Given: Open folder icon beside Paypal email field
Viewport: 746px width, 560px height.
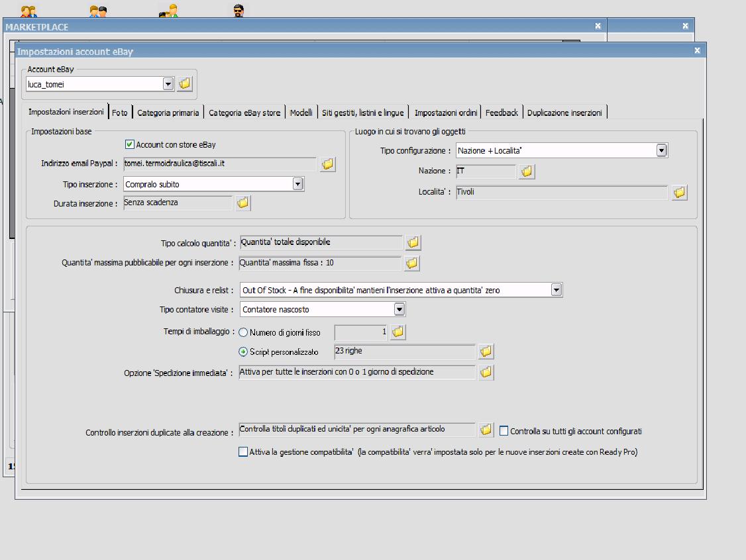Looking at the screenshot, I should [x=327, y=164].
